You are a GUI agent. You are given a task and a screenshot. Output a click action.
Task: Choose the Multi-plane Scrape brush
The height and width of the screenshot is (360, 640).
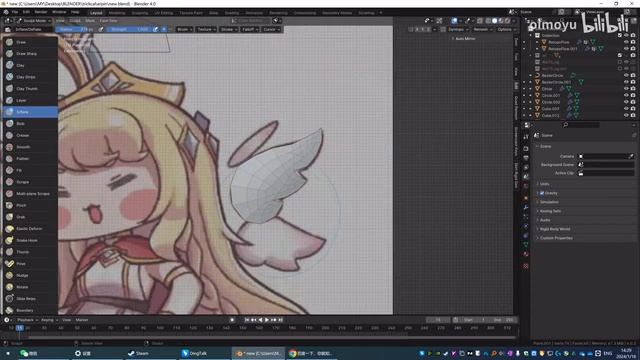click(31, 193)
